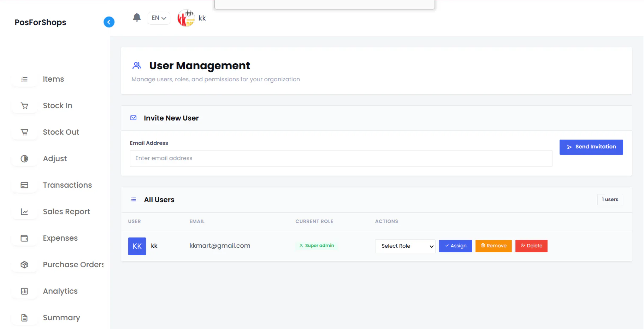Click the kk username in header

[x=202, y=18]
